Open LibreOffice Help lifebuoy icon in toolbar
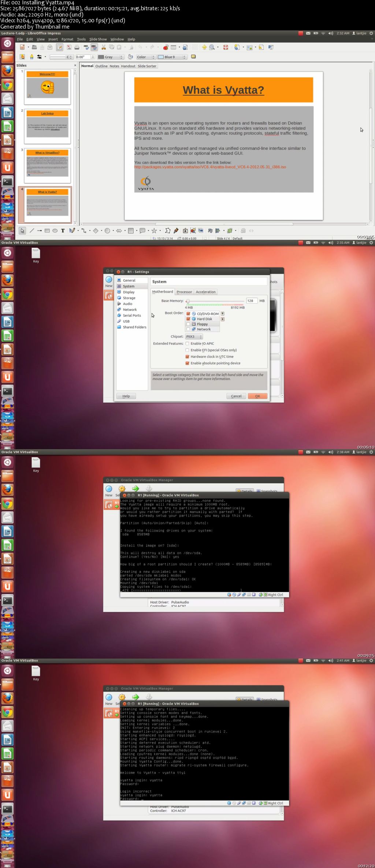Screen dimensions: 375x868 tap(226, 47)
